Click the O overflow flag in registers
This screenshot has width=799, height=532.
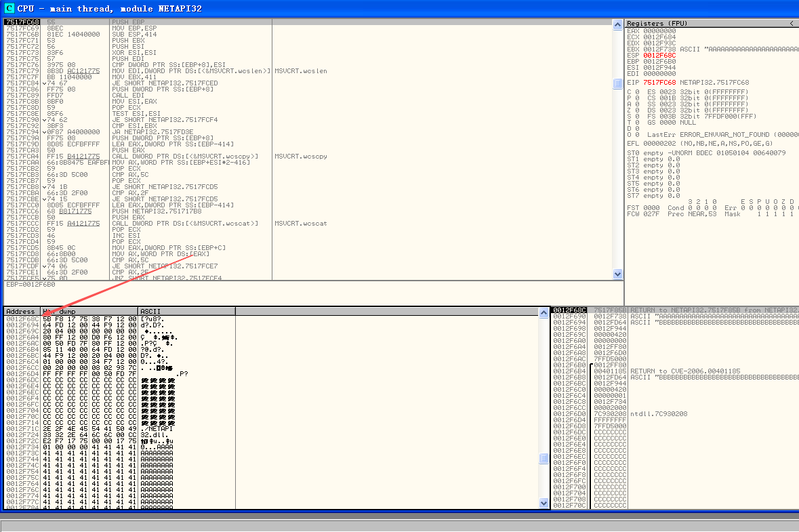633,135
